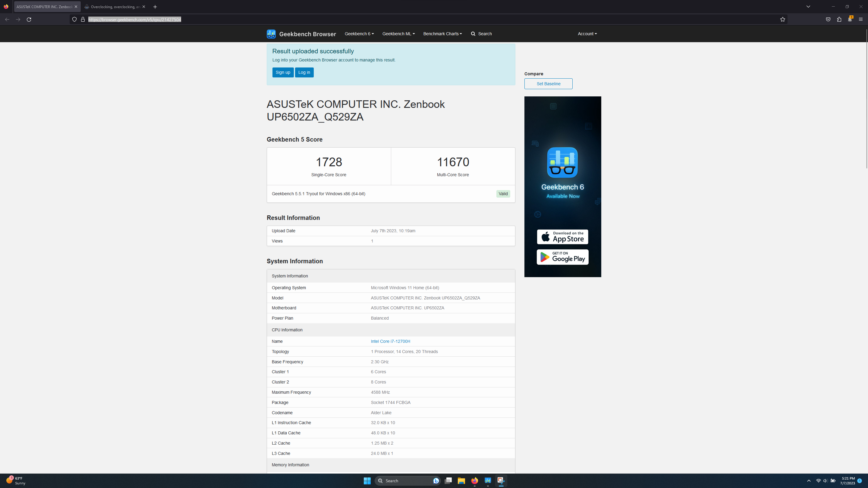Open the Firefox hamburger menu
868x488 pixels.
click(x=861, y=20)
